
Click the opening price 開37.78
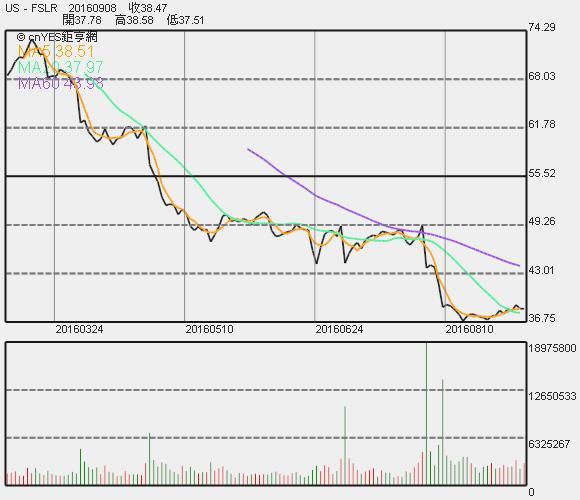pos(82,20)
